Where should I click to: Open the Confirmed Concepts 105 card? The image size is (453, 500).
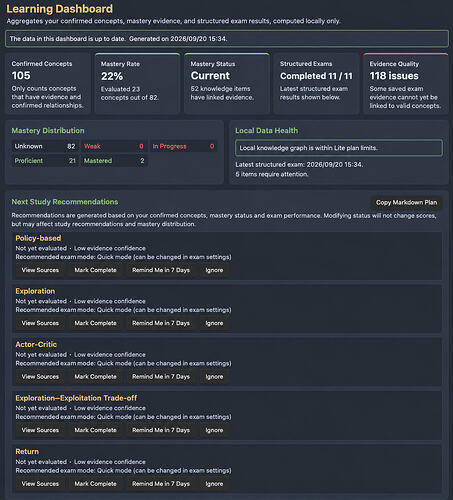click(48, 84)
